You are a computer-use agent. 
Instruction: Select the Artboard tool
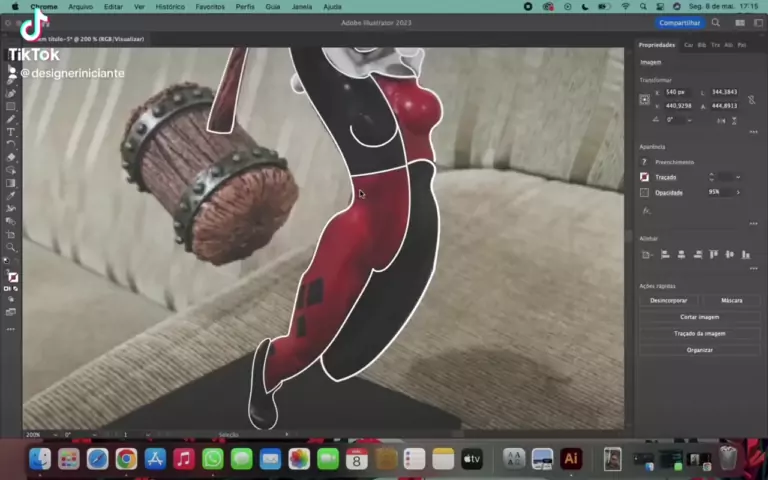10,234
